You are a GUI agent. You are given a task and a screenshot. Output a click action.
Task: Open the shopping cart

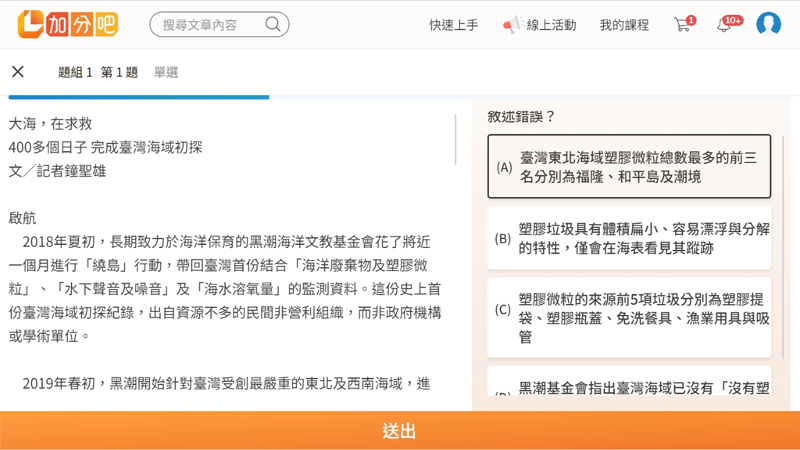point(683,24)
